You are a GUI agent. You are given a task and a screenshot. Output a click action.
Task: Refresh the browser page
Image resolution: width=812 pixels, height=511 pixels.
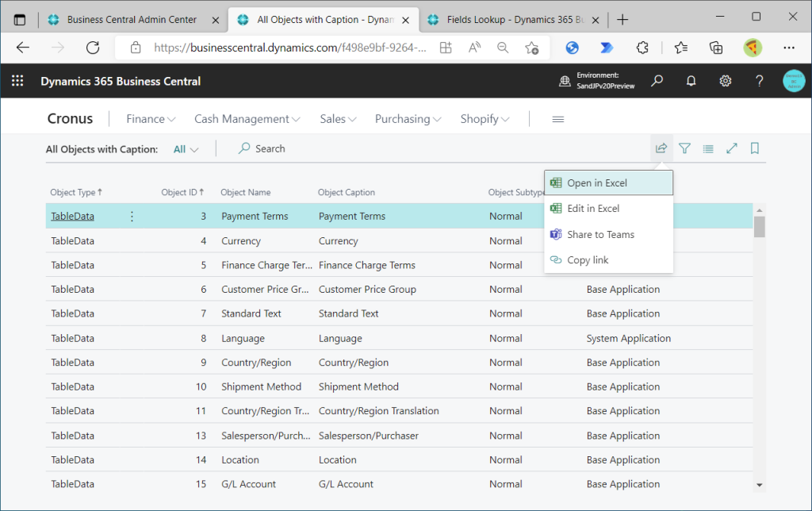coord(93,48)
